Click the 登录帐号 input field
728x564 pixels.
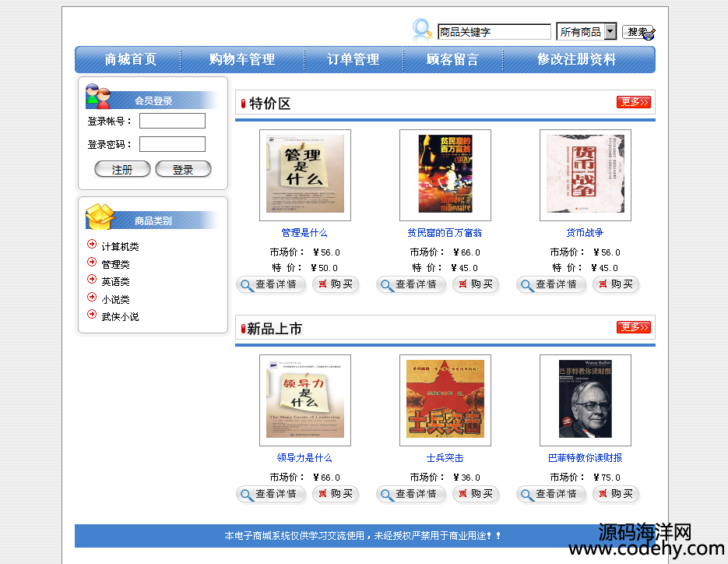172,121
